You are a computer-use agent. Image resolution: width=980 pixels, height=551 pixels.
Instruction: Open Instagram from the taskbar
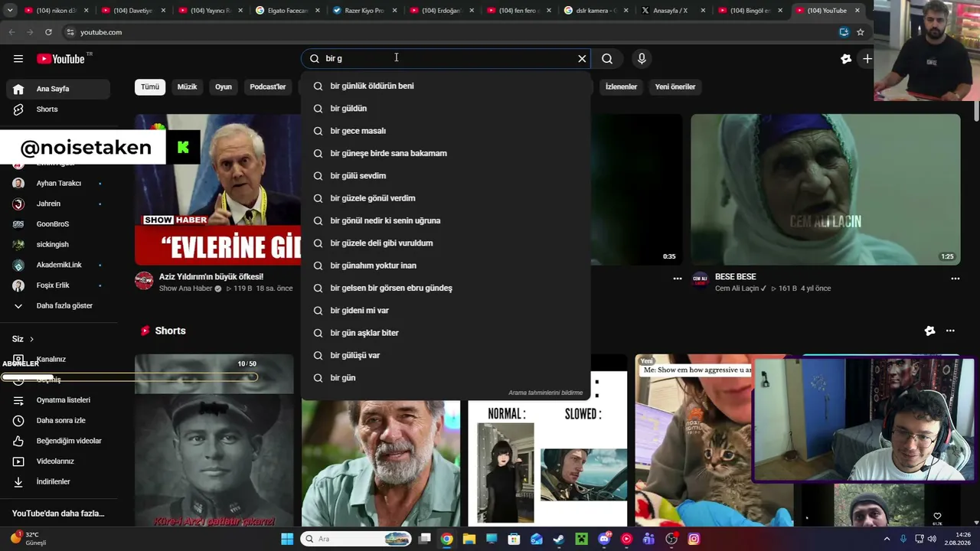click(x=694, y=539)
